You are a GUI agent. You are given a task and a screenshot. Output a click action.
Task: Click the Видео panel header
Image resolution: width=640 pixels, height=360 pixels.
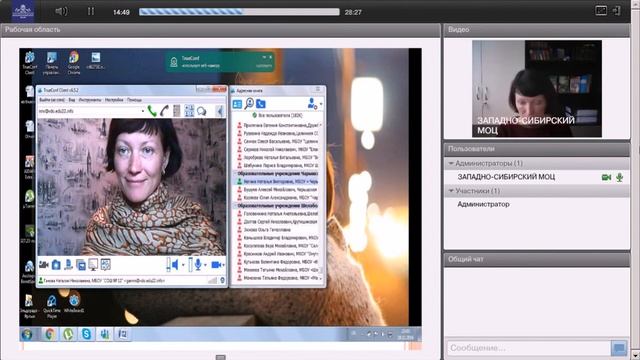pyautogui.click(x=537, y=30)
